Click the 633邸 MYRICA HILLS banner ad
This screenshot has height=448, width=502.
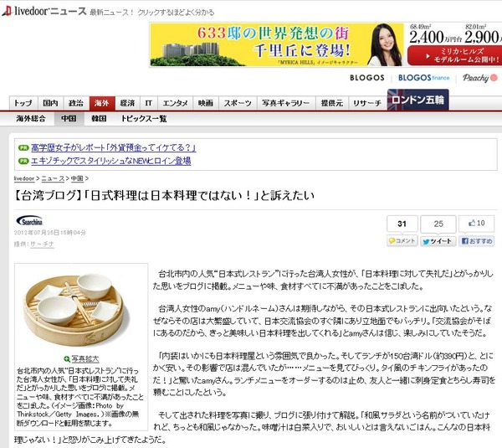326,45
